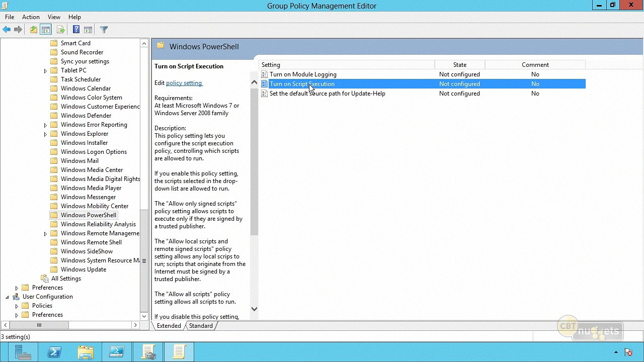The image size is (644, 362).
Task: Click the Windows Update folder icon
Action: pyautogui.click(x=54, y=269)
